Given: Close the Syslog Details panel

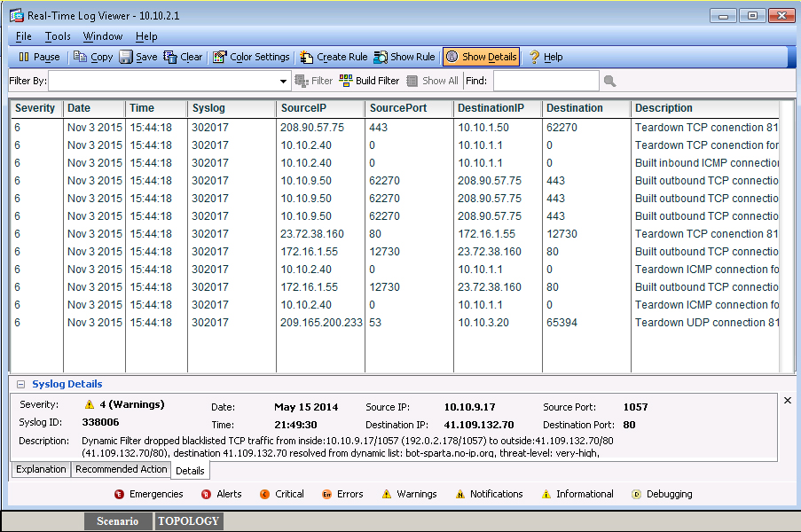Looking at the screenshot, I should tap(788, 401).
